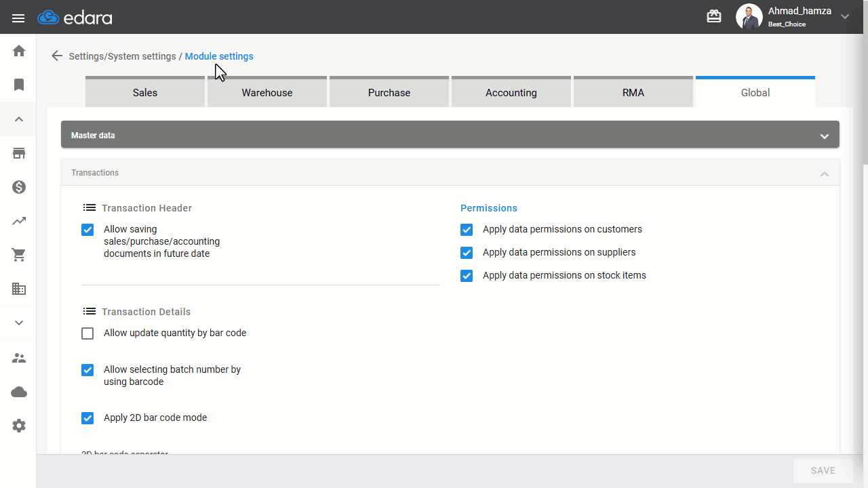Toggle data permissions on suppliers
868x488 pixels.
point(467,253)
